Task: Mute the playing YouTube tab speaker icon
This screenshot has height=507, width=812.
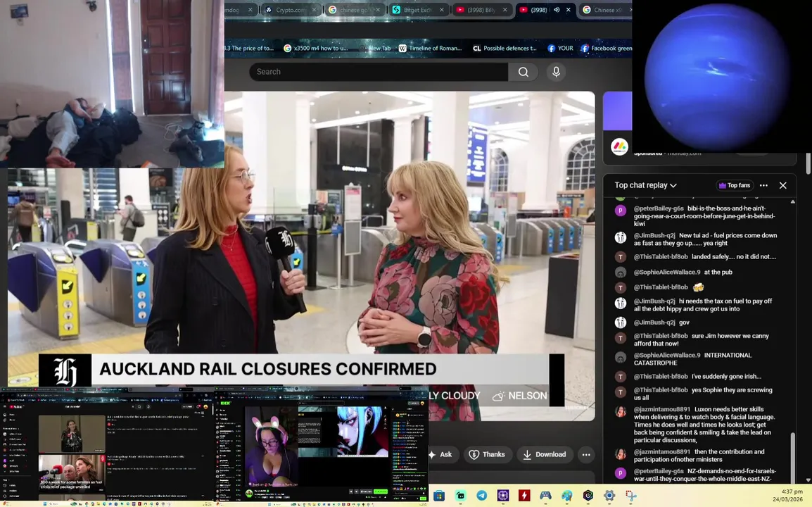Action: (x=556, y=10)
